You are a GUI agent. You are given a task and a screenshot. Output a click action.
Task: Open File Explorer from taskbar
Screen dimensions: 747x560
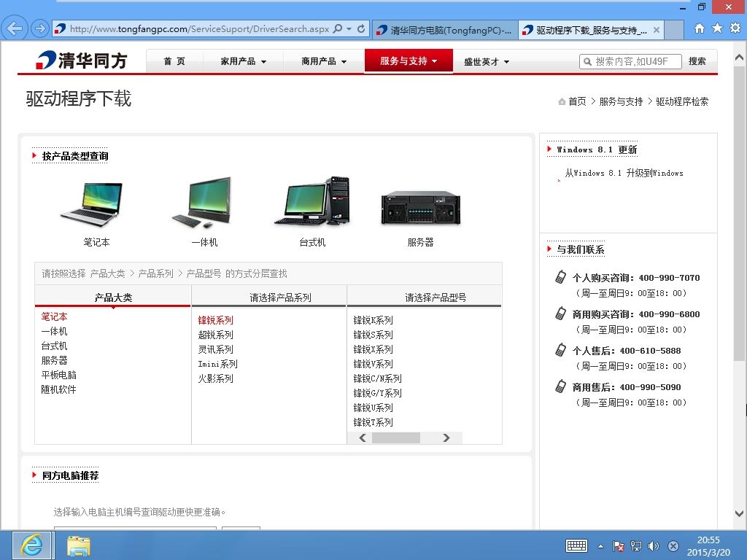[x=79, y=545]
